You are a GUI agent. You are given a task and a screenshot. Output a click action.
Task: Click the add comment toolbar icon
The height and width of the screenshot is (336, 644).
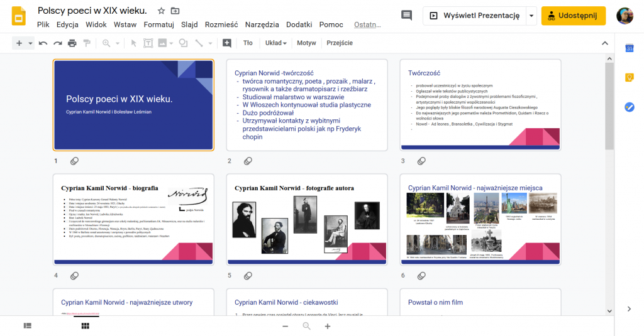(x=227, y=43)
